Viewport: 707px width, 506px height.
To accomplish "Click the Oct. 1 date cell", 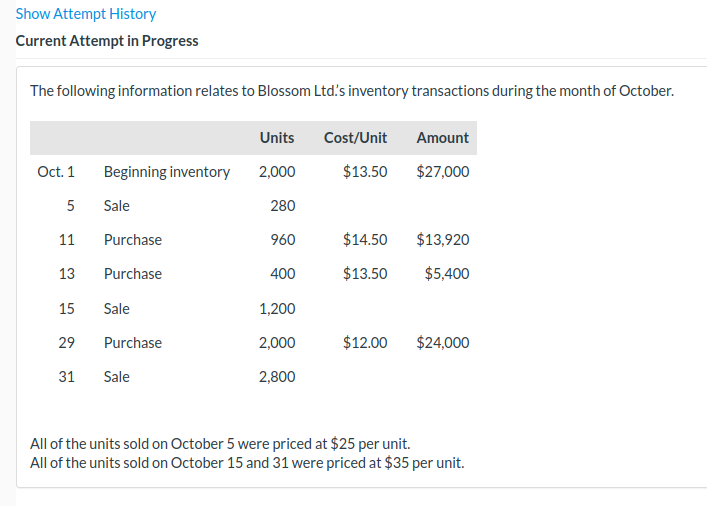I will pos(56,172).
